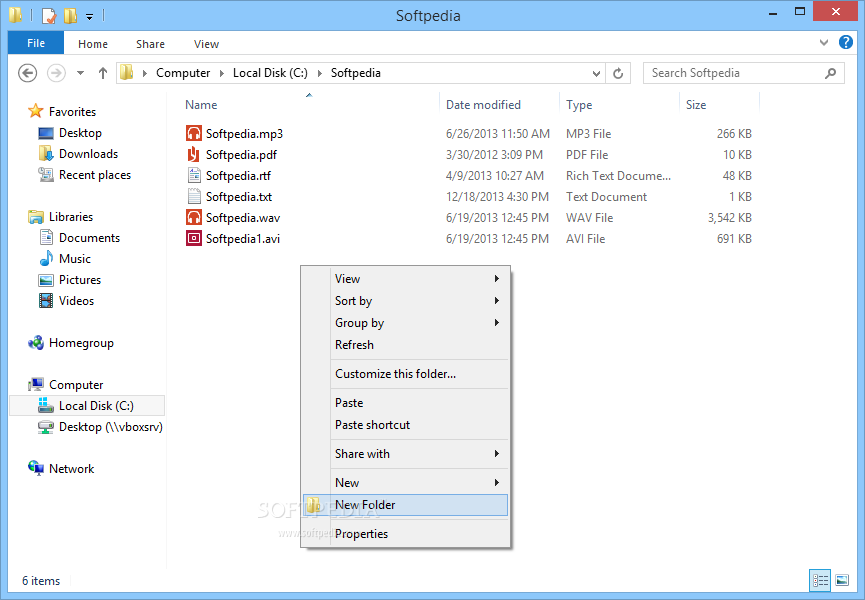Switch to the Home ribbon tab

tap(93, 44)
